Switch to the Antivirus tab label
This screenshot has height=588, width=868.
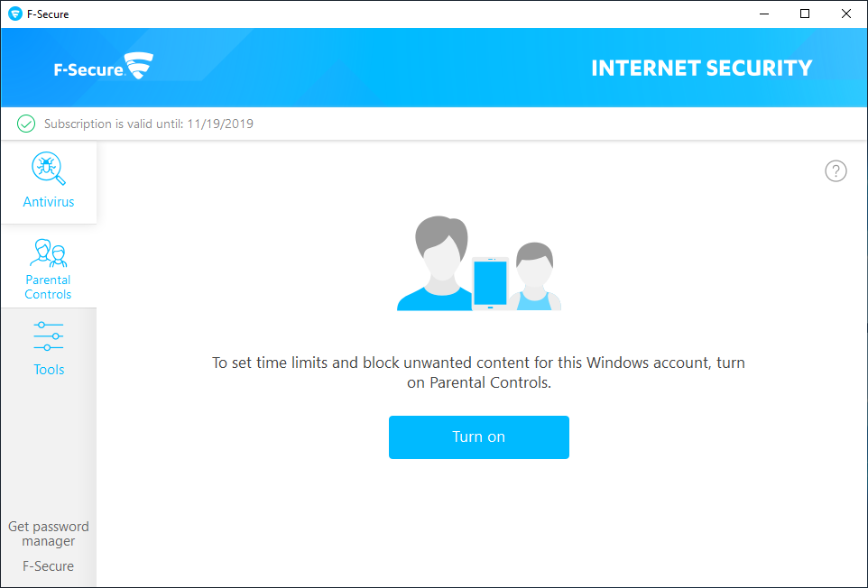49,202
